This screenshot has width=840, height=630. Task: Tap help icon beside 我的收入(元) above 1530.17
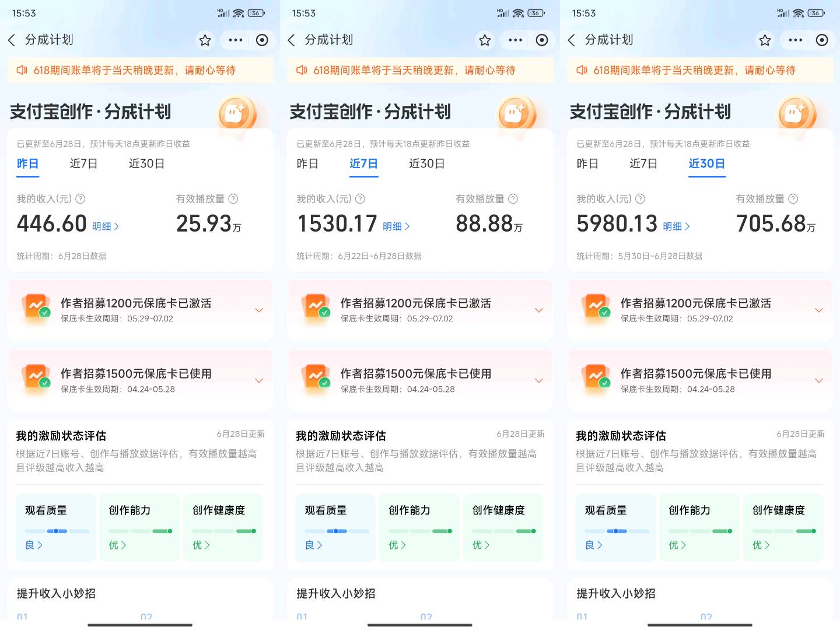(360, 199)
